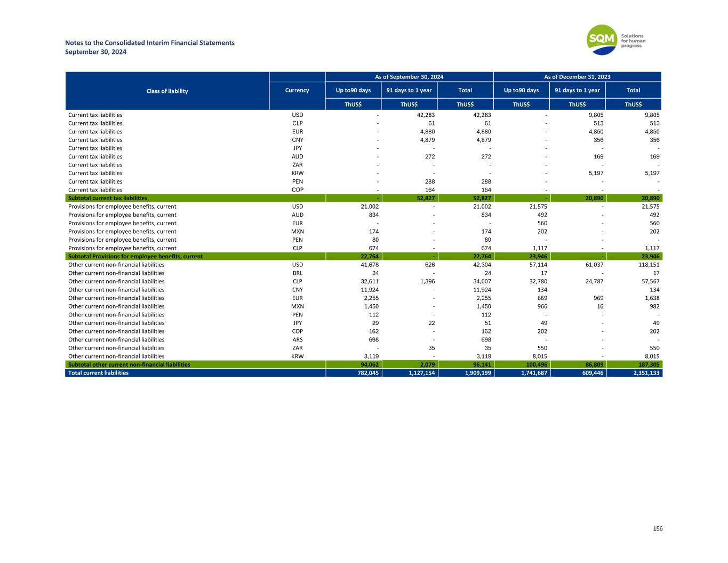This screenshot has width=728, height=563.
Task: Select the 'As of September 30, 2024' header
Action: [409, 77]
